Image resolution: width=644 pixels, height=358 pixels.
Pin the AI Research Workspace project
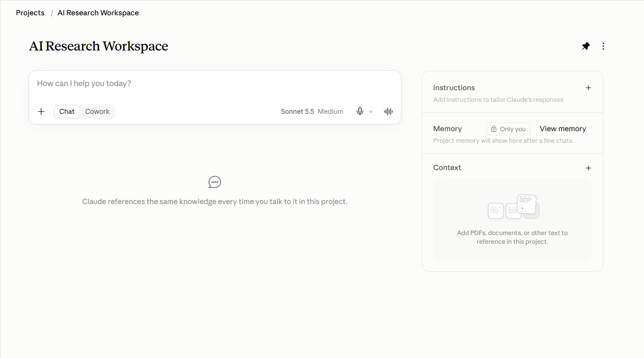586,46
